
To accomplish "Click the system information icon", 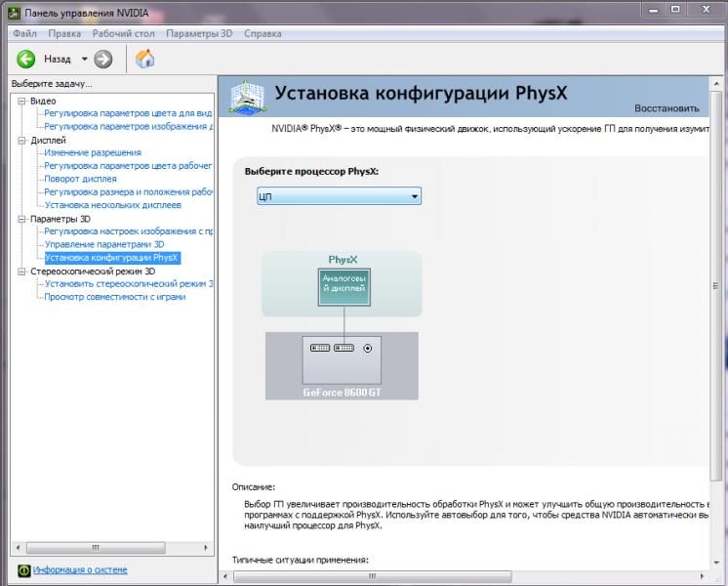I will [24, 570].
